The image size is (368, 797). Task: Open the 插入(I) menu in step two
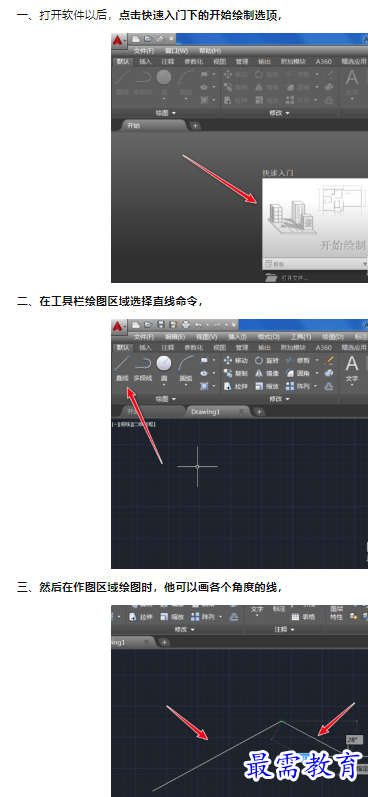(x=237, y=337)
